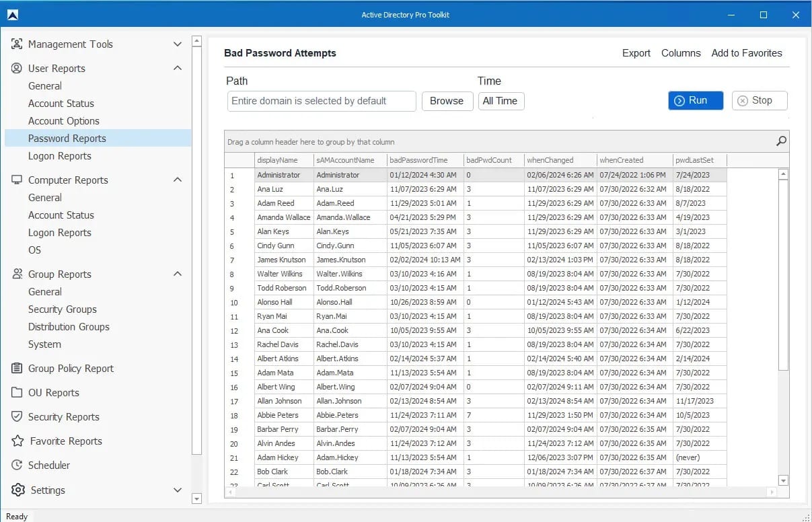Screen dimensions: 812x522
Task: Open the Columns chooser
Action: pyautogui.click(x=681, y=53)
